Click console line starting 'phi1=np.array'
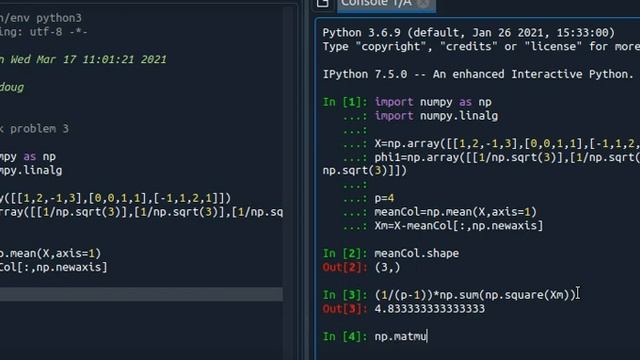 (507, 158)
